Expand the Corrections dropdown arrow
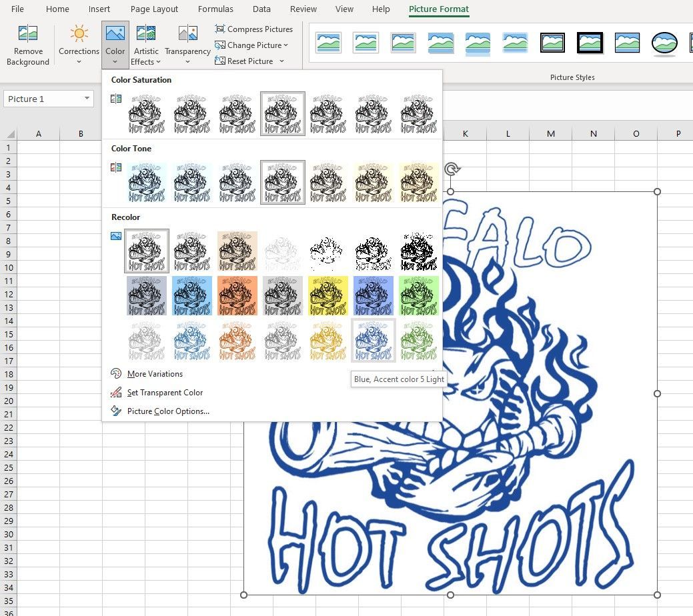The image size is (693, 616). pos(79,62)
